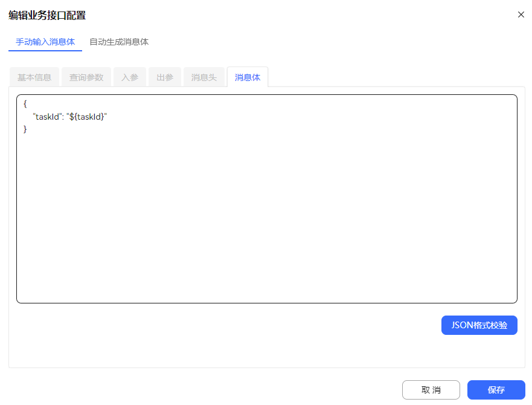This screenshot has height=405, width=532.
Task: Open the 出参 tab
Action: coord(165,77)
